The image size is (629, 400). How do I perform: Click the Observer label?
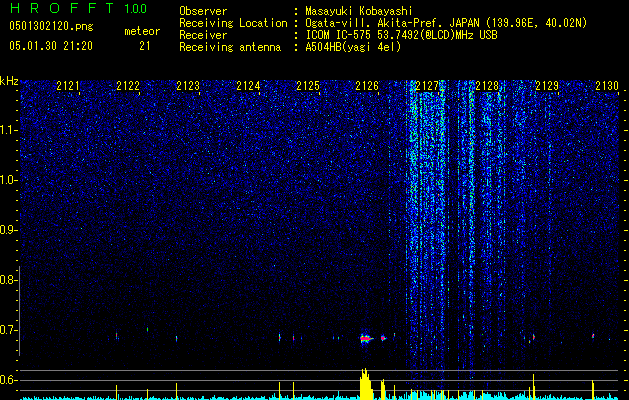tap(203, 11)
